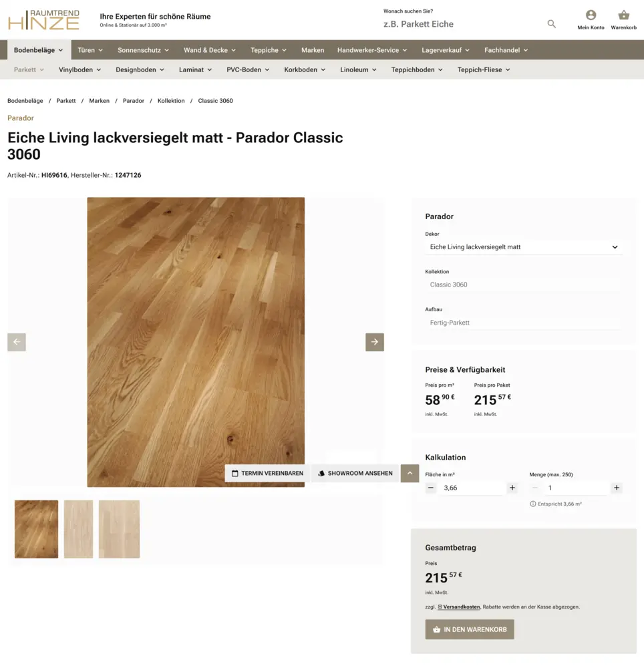Viewport: 644px width, 668px height.
Task: Expand the Vinylboden submenu
Action: pos(79,69)
